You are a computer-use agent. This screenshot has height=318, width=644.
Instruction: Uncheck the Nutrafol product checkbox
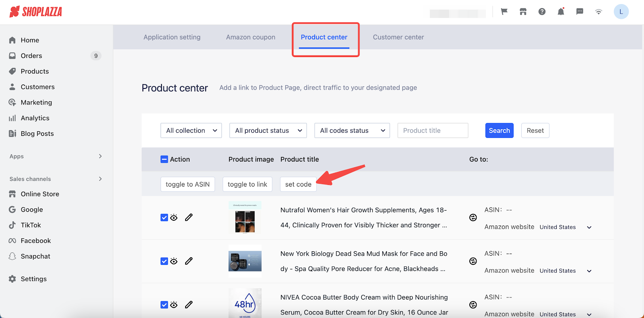click(164, 217)
